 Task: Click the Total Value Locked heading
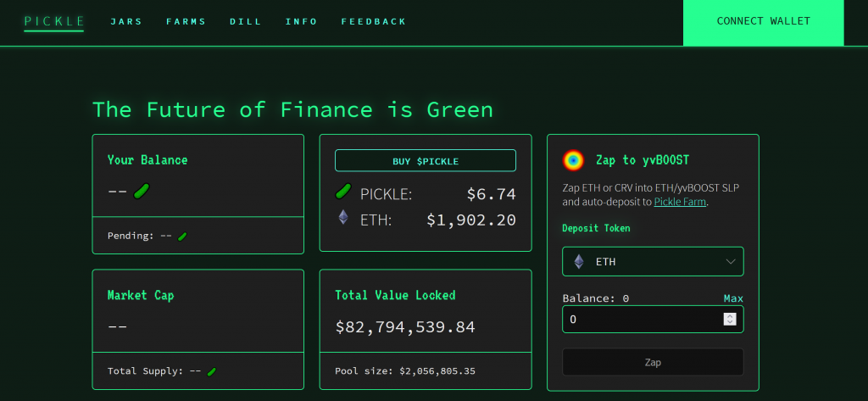[395, 295]
